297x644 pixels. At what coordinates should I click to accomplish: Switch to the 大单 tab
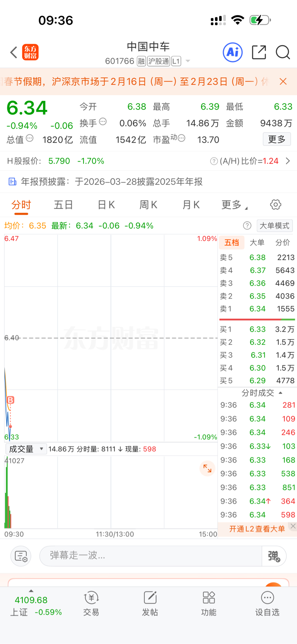coord(257,243)
